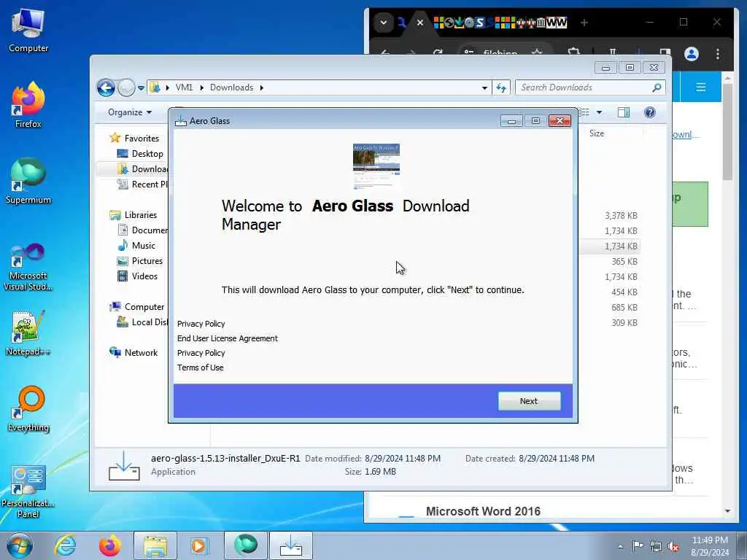Click the Aero Glass preview thumbnail image

coord(376,166)
